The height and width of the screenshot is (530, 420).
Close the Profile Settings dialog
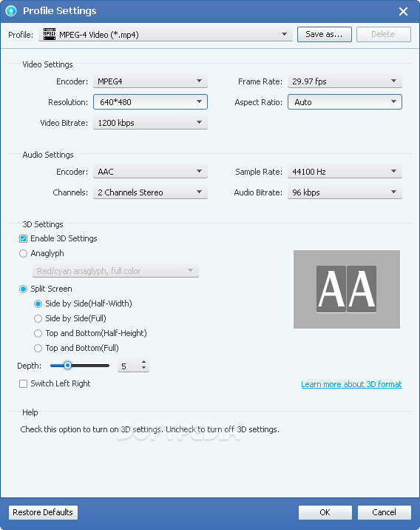click(x=403, y=12)
